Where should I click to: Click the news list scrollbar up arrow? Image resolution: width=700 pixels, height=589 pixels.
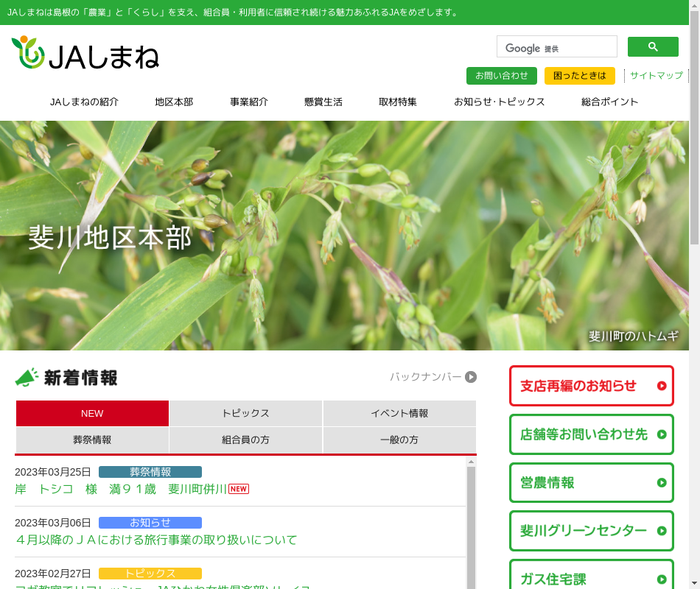[x=471, y=462]
